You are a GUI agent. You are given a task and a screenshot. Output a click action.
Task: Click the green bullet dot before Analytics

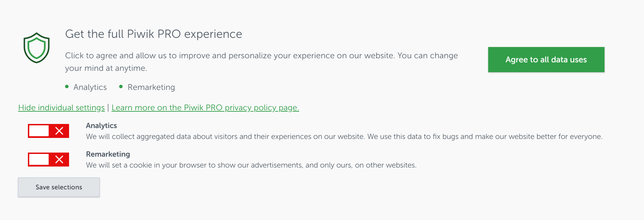tap(67, 87)
